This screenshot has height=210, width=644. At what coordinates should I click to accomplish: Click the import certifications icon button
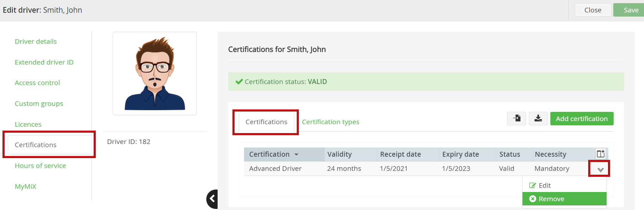[x=516, y=119]
